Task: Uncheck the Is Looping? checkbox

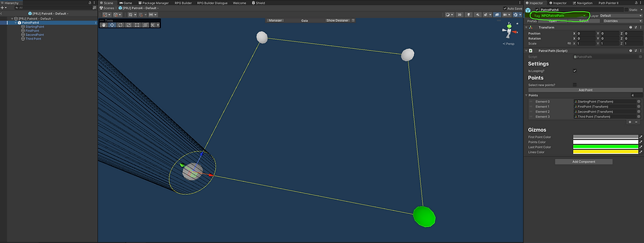Action: [x=574, y=71]
